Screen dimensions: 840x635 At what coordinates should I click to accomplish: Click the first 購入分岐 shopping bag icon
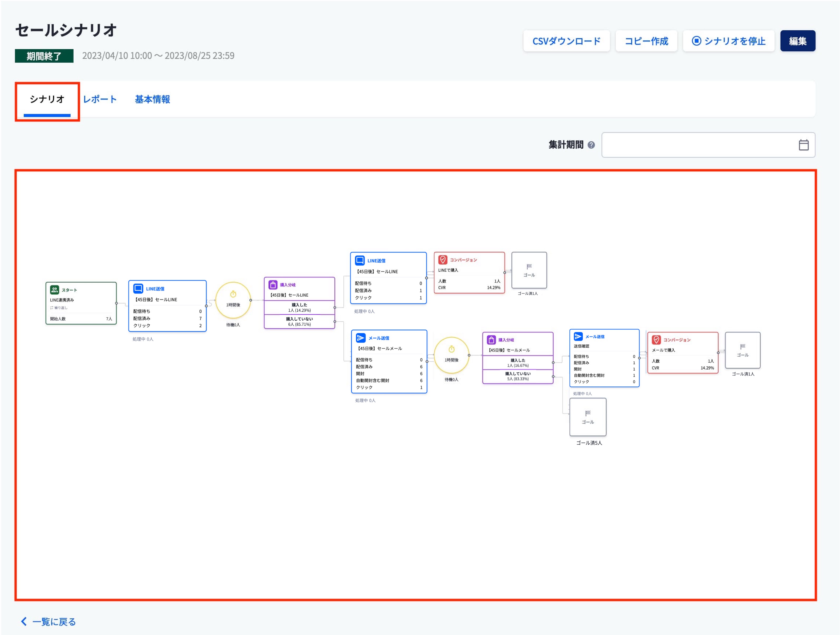[x=273, y=285]
